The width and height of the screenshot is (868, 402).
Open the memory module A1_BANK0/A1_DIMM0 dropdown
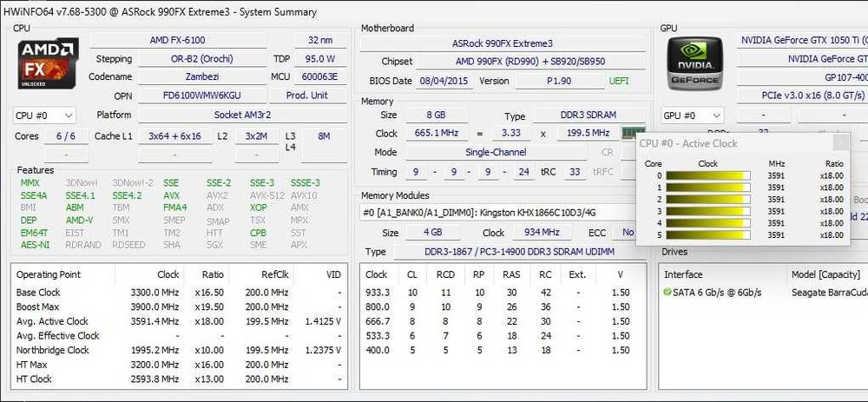coord(498,212)
